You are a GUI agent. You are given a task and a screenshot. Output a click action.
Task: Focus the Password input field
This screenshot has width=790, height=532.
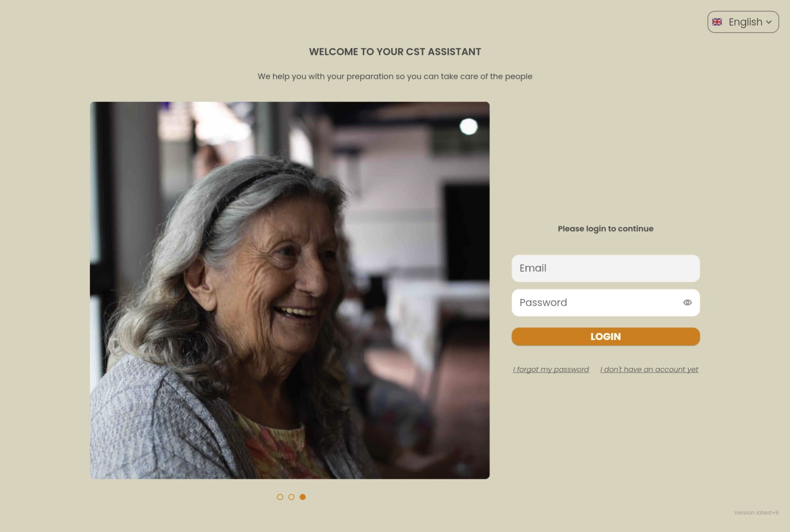606,303
